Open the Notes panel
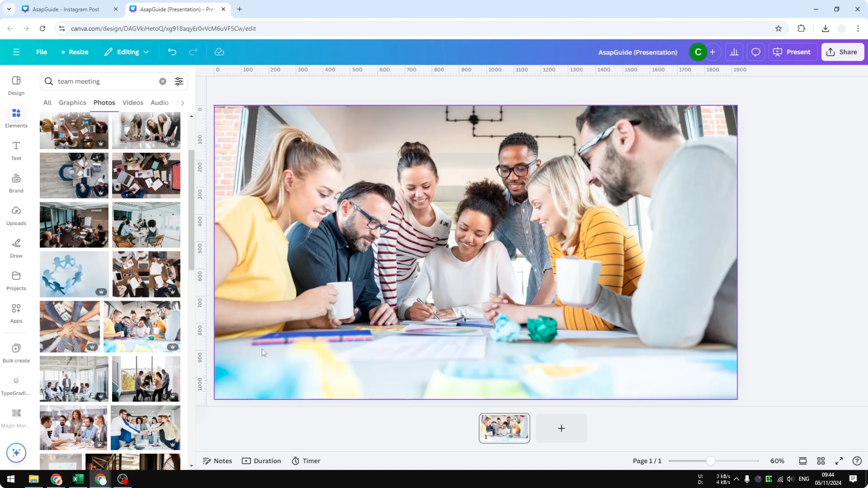 217,461
